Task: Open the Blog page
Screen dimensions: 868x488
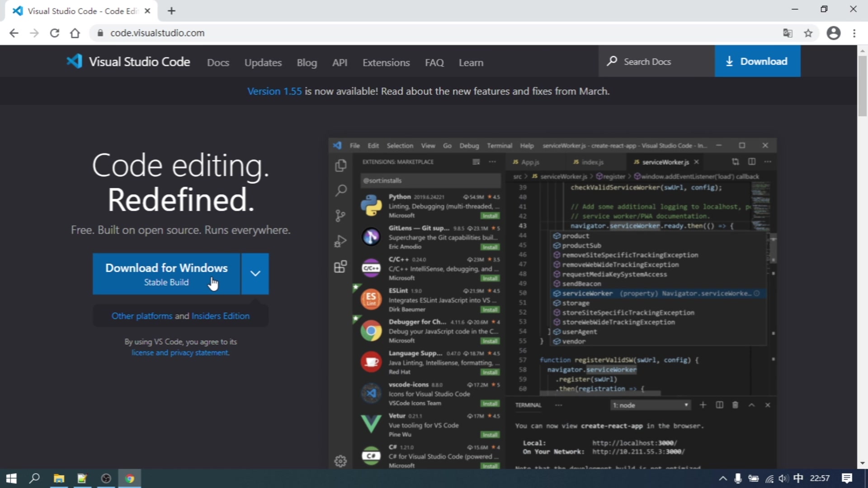Action: tap(307, 62)
